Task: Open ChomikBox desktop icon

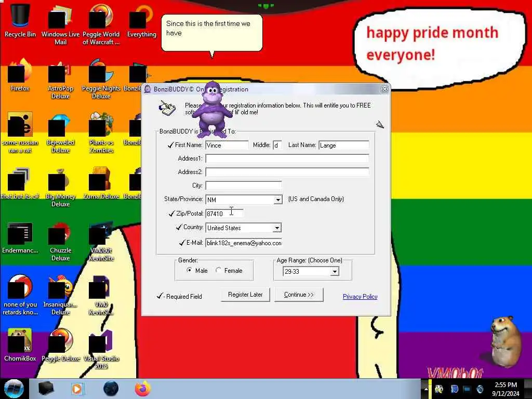Action: [20, 345]
